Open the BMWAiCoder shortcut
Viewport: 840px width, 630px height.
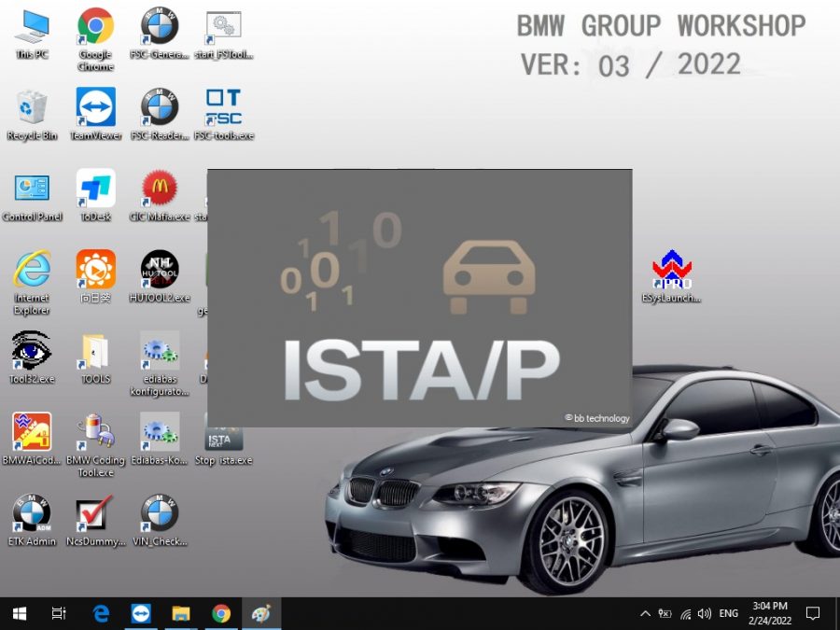[x=32, y=434]
